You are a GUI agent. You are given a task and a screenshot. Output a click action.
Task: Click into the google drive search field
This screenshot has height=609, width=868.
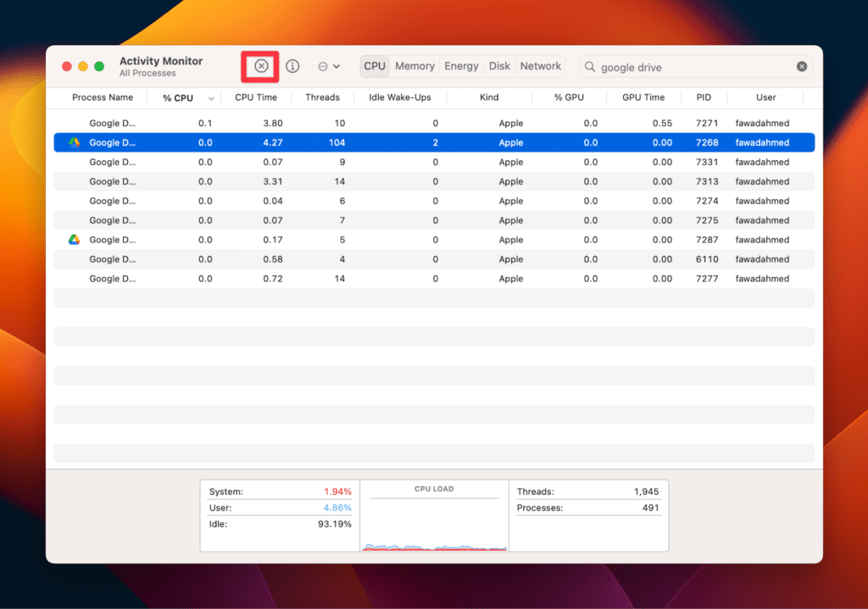tap(696, 67)
